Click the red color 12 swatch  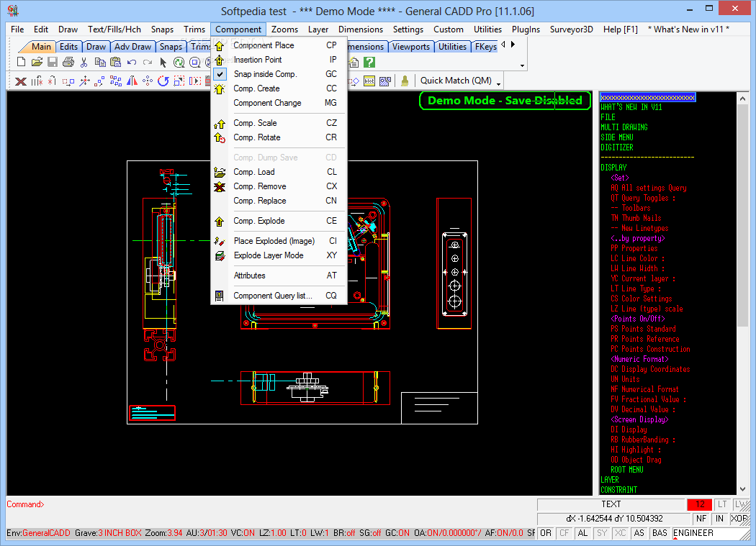[700, 504]
